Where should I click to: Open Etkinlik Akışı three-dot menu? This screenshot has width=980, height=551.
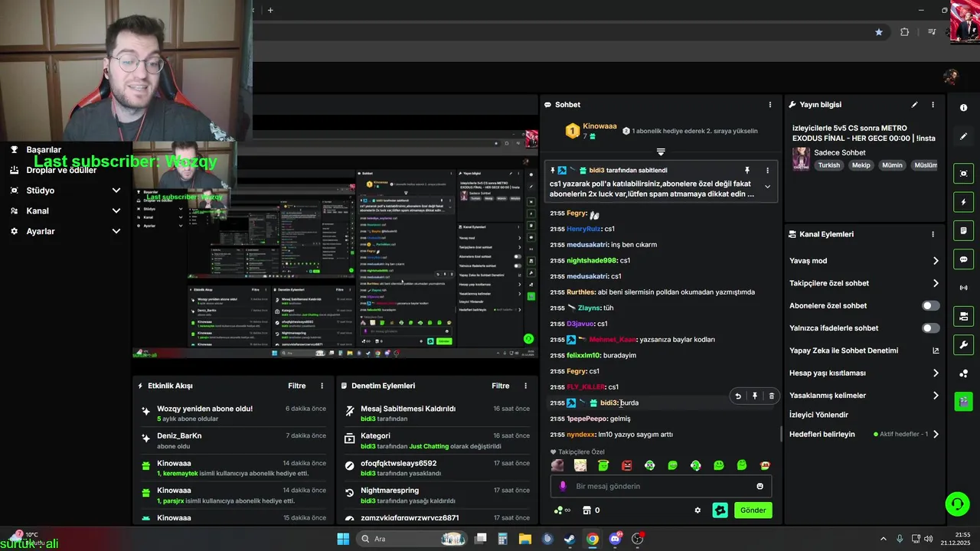(x=322, y=386)
